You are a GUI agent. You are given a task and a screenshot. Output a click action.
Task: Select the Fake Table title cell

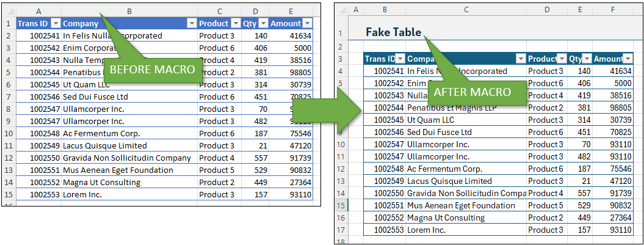point(393,32)
